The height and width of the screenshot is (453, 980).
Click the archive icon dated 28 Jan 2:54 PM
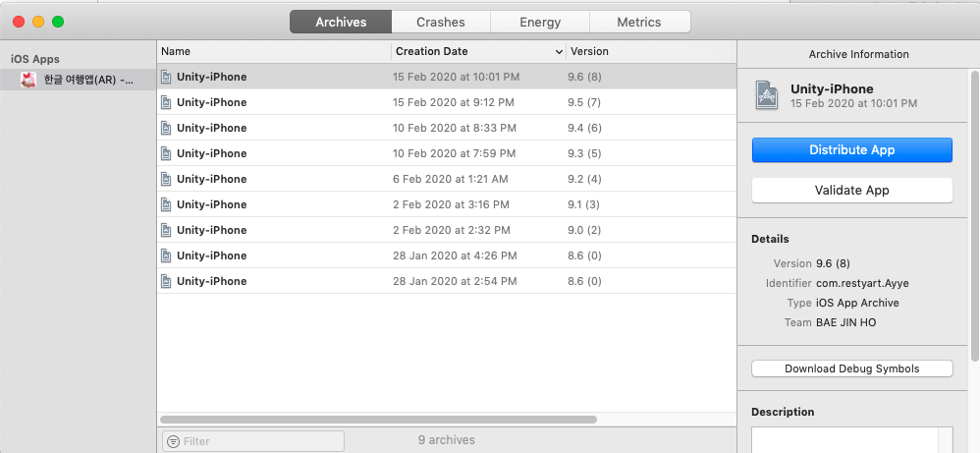166,281
